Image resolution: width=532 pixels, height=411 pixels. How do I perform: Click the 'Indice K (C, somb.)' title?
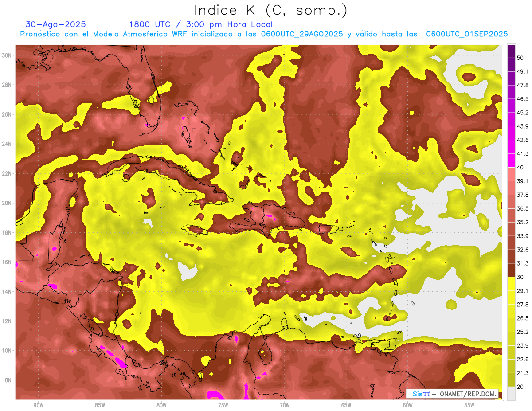pyautogui.click(x=270, y=10)
